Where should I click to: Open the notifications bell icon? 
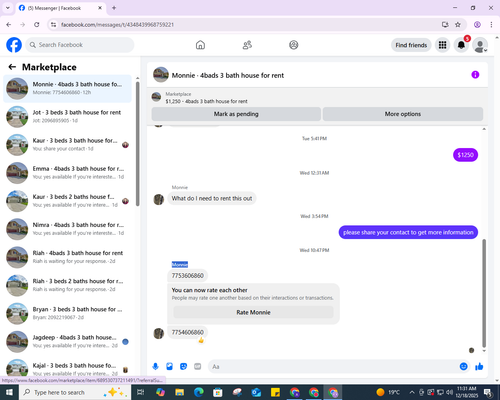pyautogui.click(x=461, y=45)
